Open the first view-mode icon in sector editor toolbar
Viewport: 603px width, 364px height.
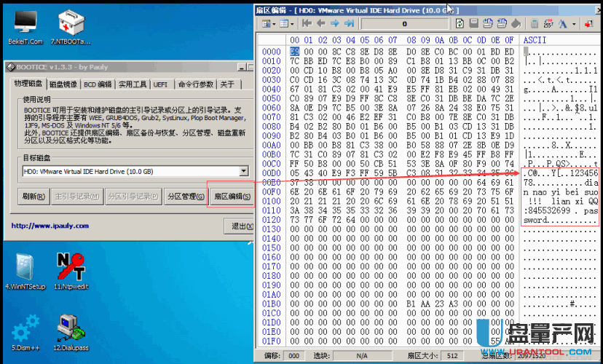click(x=266, y=24)
